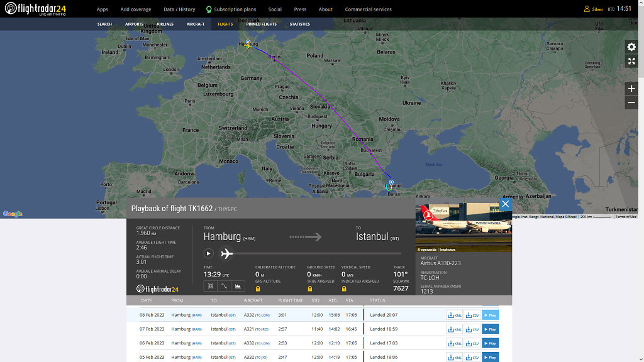644x362 pixels.
Task: Open map settings gear icon
Action: click(x=631, y=47)
